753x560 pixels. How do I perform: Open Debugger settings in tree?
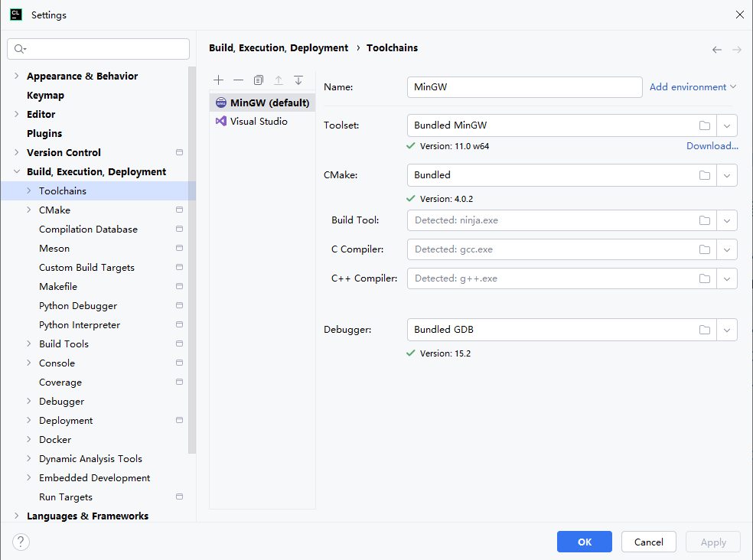click(x=61, y=402)
